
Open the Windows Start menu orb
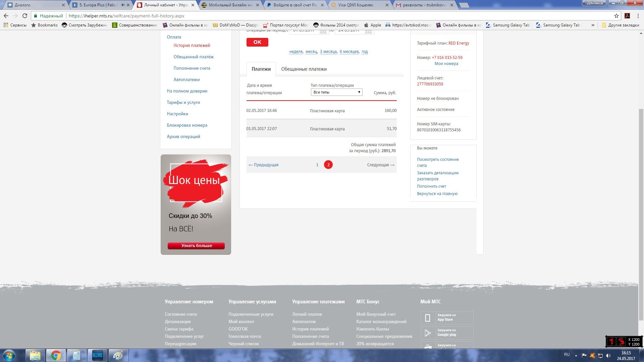(9, 355)
